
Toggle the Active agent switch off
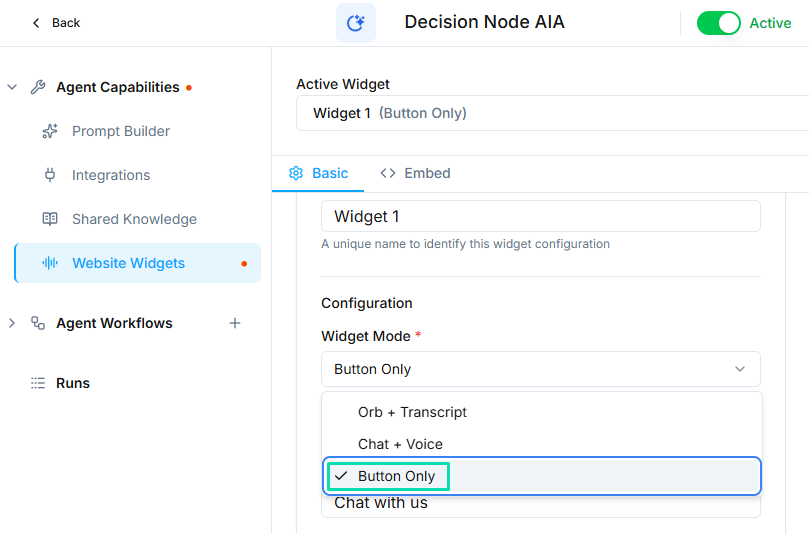click(718, 23)
